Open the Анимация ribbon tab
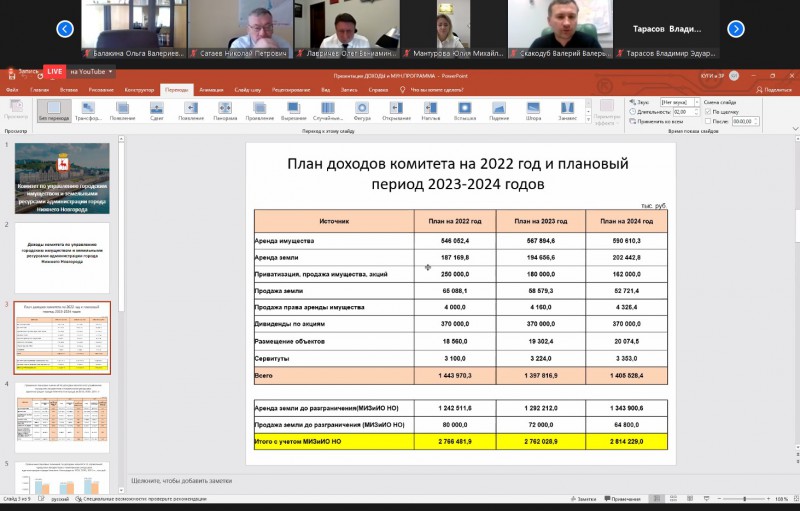 [211, 89]
